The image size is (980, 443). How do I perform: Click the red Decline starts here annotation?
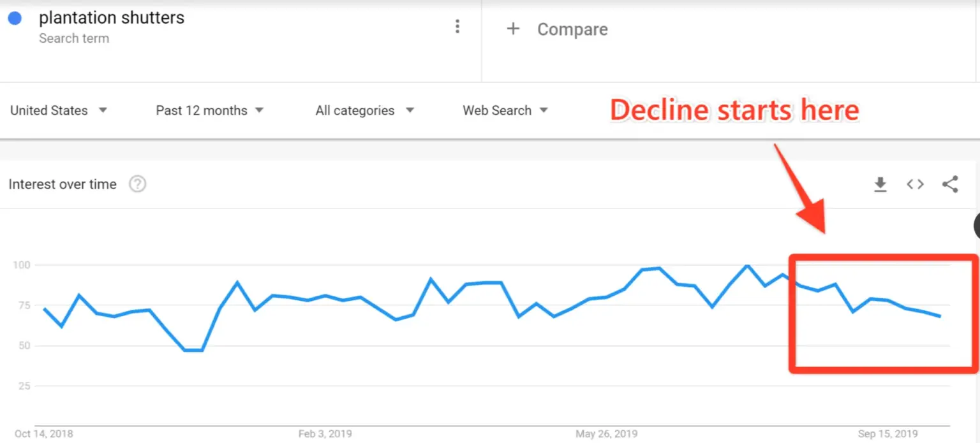click(734, 110)
